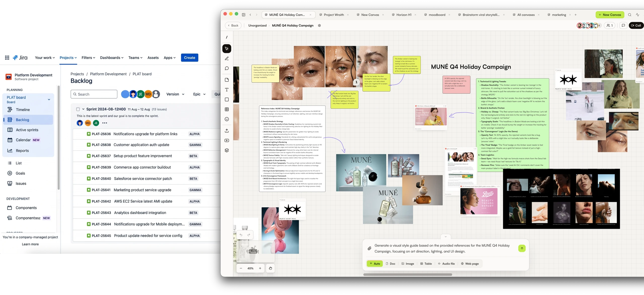Open search in the canvas app top bar
This screenshot has height=295, width=644.
point(629,15)
